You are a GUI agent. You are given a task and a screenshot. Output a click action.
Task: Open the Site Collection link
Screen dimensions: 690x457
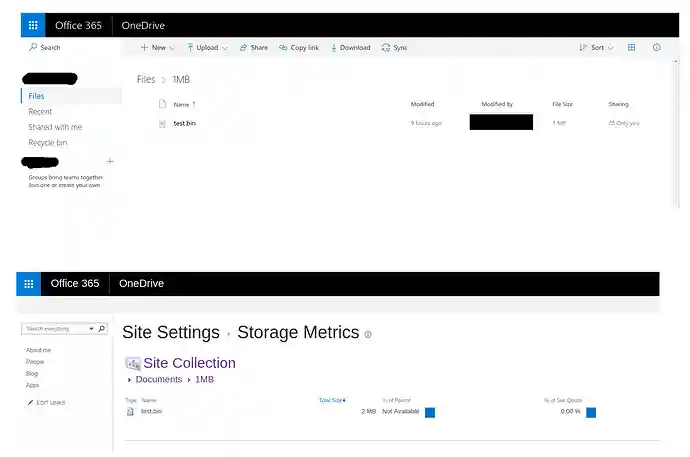[x=189, y=363]
